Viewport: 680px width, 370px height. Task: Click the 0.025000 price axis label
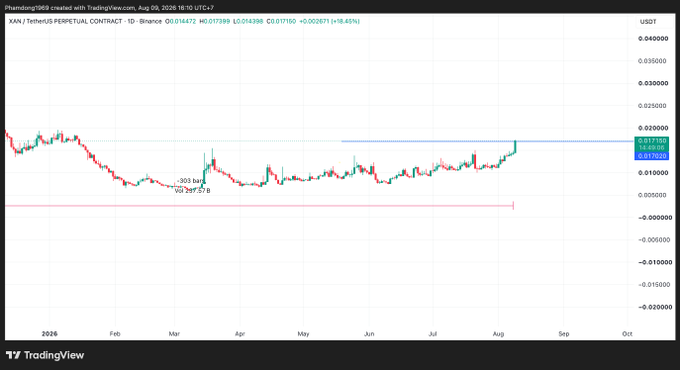tap(653, 106)
